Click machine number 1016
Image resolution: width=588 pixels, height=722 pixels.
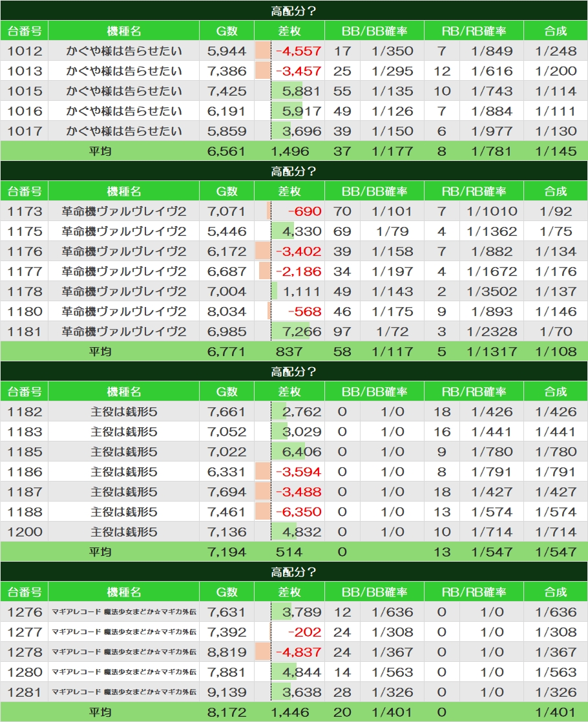[x=25, y=111]
